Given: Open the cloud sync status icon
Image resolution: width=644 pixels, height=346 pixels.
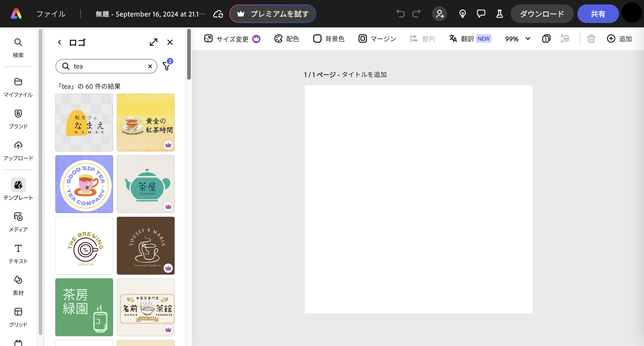Looking at the screenshot, I should [x=218, y=14].
